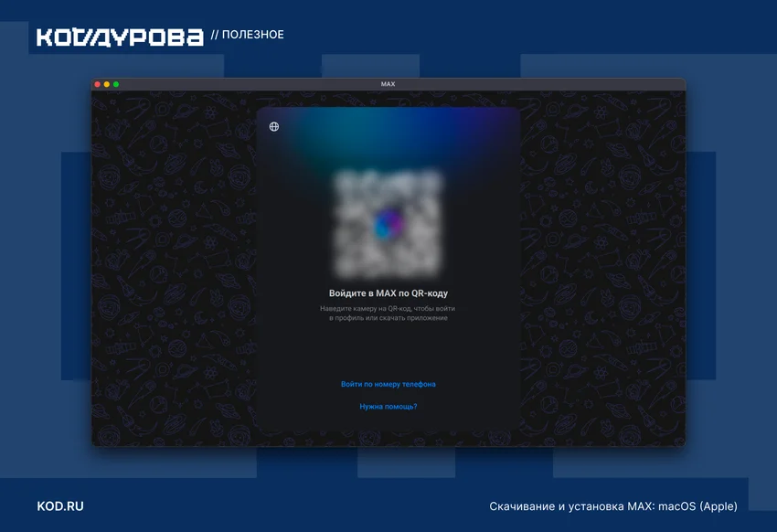Close the MAX window with red button
Image resolution: width=777 pixels, height=532 pixels.
point(98,84)
